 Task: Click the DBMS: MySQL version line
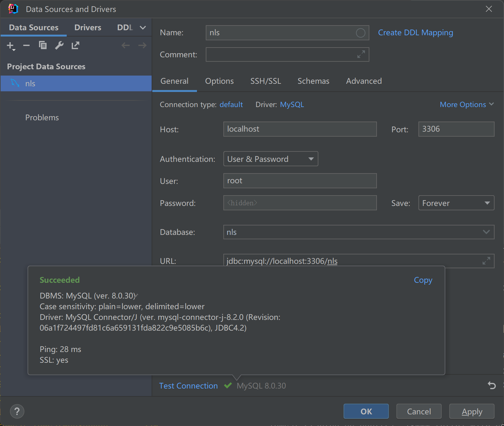pos(88,296)
